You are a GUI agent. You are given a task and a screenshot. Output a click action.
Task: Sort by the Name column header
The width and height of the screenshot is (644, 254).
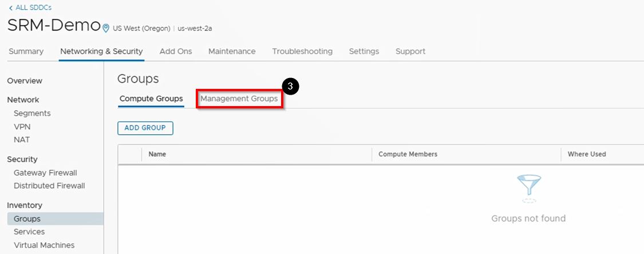pyautogui.click(x=157, y=154)
